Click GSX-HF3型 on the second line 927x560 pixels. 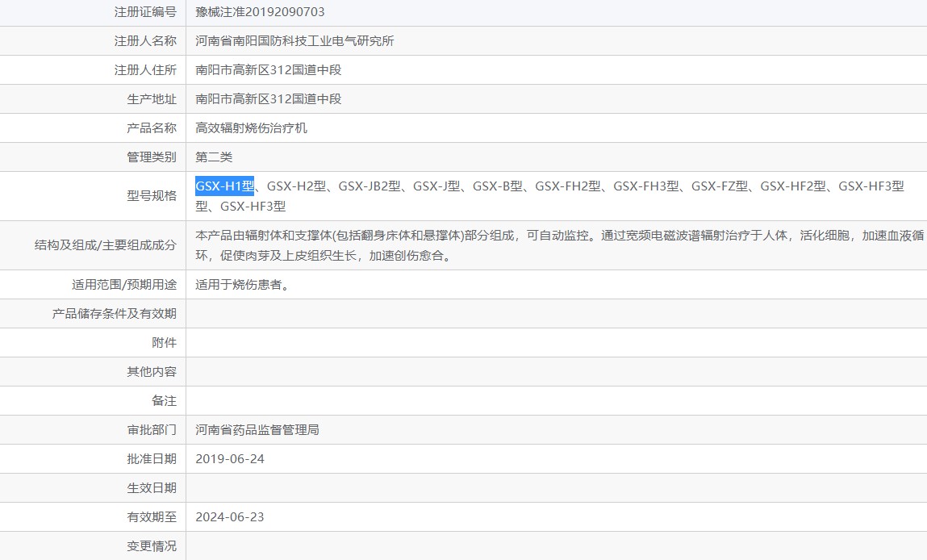tap(253, 207)
